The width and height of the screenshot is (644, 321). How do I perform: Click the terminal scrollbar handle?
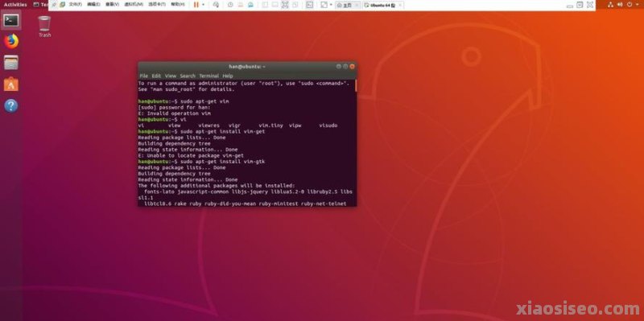coord(356,86)
